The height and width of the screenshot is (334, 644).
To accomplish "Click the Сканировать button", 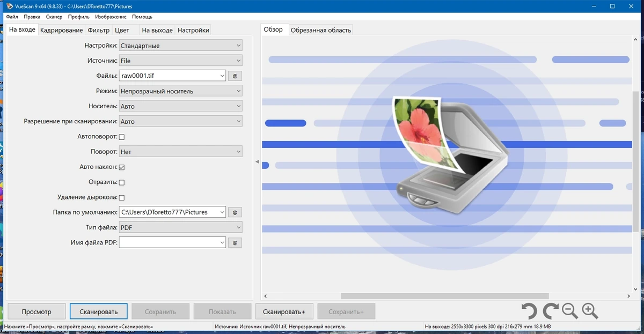I will click(x=99, y=311).
